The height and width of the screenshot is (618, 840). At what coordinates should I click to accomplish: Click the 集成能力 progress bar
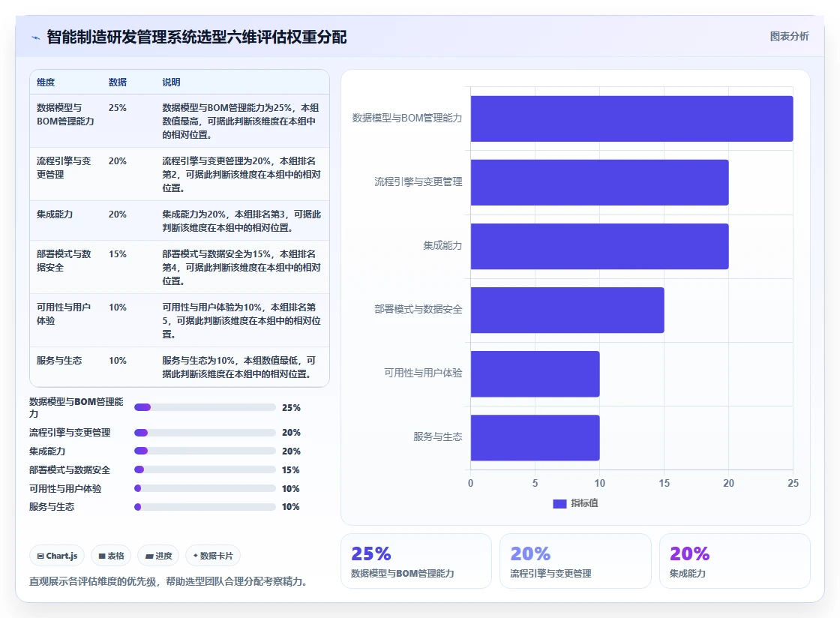(x=205, y=451)
